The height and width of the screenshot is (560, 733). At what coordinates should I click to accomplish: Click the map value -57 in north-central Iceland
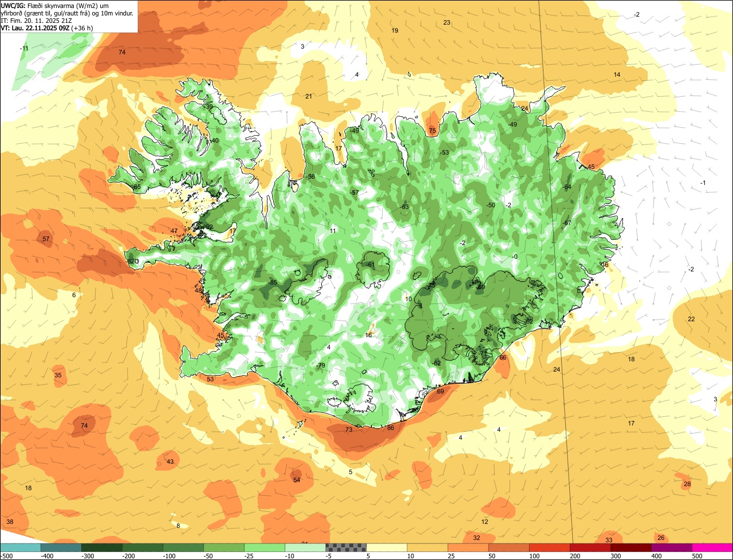[x=354, y=192]
